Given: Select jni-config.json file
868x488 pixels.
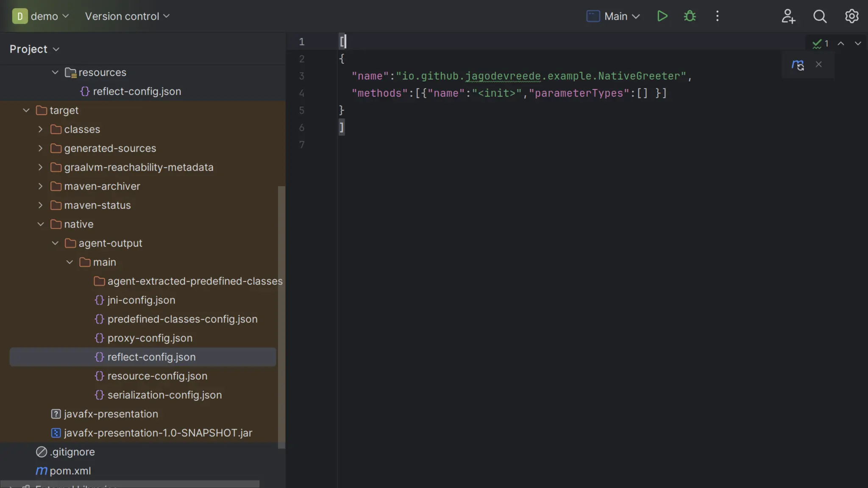Looking at the screenshot, I should [141, 300].
